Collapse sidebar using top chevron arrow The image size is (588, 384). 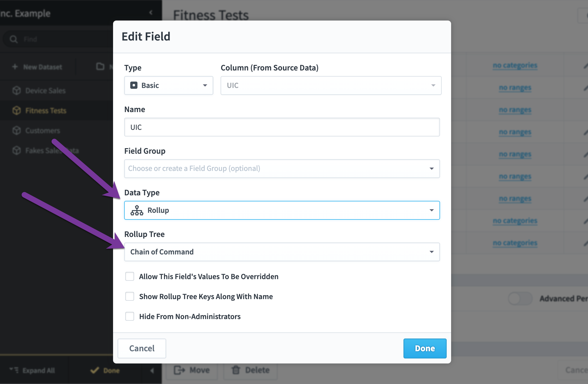tap(151, 12)
